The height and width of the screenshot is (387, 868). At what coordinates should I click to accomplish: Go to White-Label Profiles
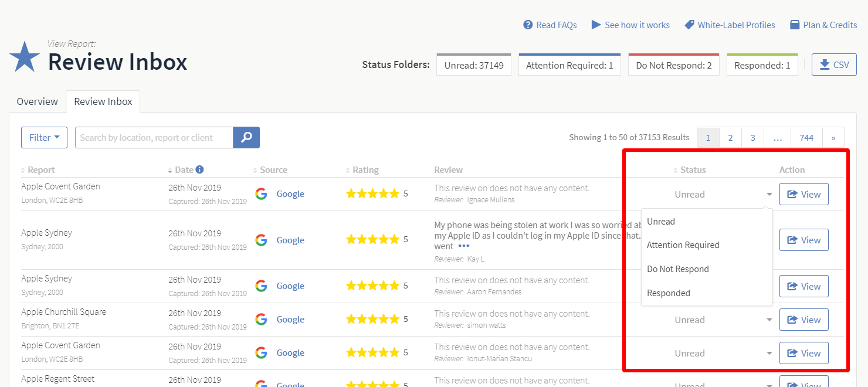(730, 25)
